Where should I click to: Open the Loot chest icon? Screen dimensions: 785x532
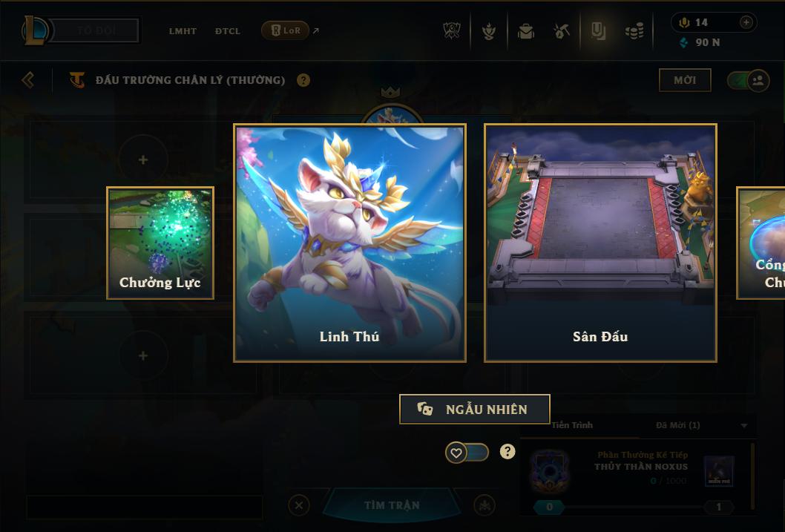pos(525,31)
